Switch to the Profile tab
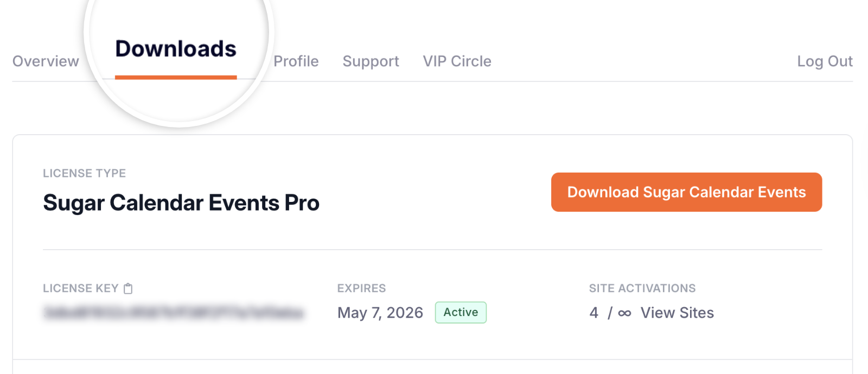868x374 pixels. point(296,61)
